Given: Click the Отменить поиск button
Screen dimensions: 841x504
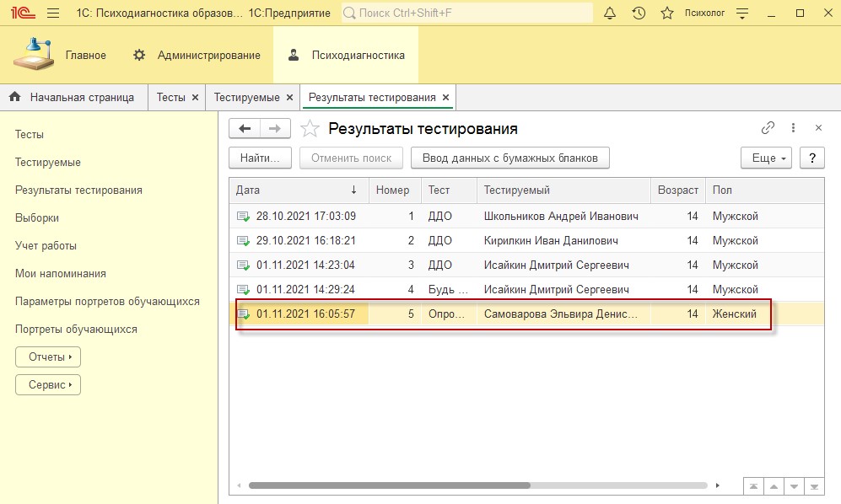Looking at the screenshot, I should (x=351, y=158).
